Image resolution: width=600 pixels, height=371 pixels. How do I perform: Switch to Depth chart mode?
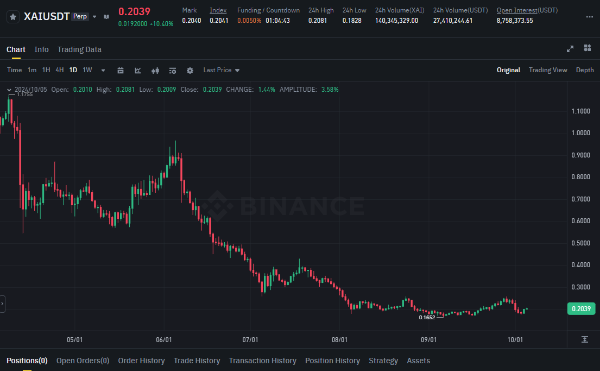[x=585, y=70]
